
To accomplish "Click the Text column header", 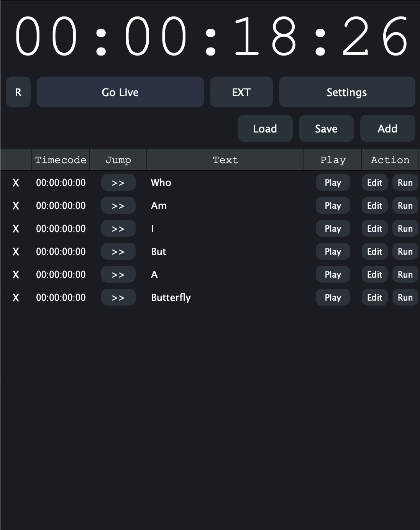I will point(225,160).
